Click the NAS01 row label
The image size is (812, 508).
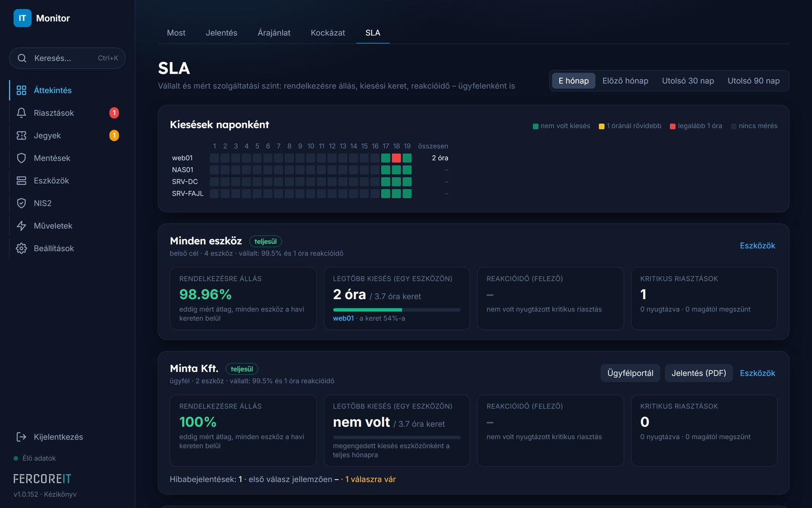click(183, 170)
